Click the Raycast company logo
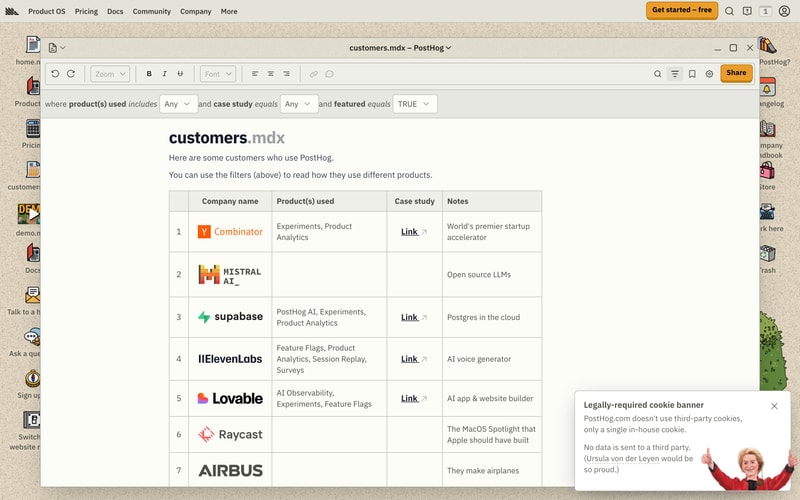Image resolution: width=800 pixels, height=500 pixels. pos(230,435)
